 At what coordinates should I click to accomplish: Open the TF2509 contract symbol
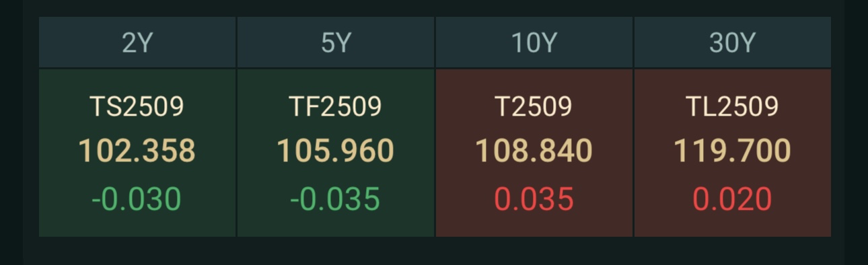coord(336,106)
